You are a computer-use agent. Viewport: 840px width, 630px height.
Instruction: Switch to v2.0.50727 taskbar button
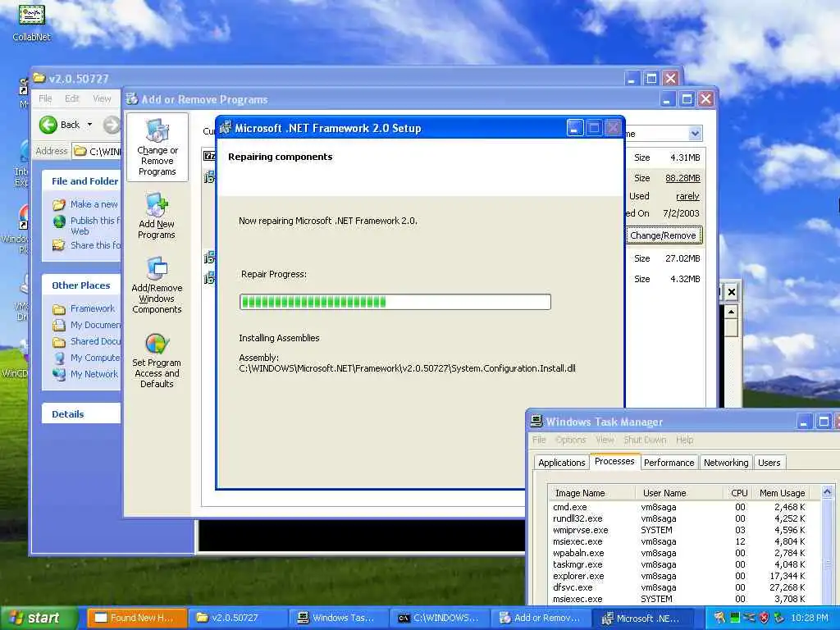point(238,618)
